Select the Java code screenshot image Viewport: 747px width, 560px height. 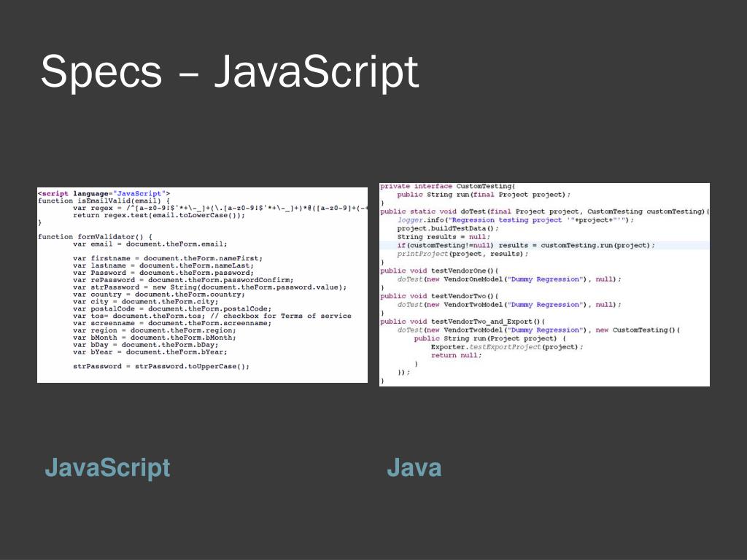(x=544, y=284)
